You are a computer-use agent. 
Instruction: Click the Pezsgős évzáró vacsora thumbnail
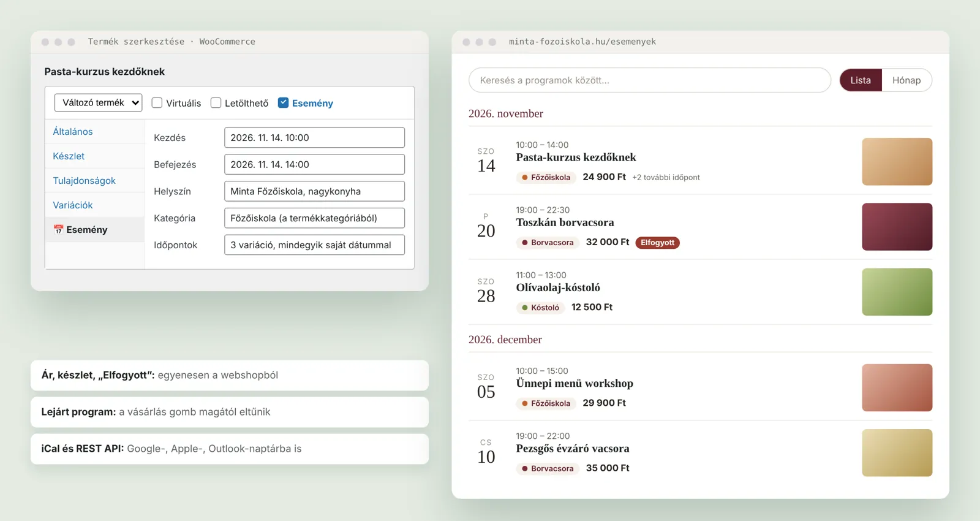897,453
